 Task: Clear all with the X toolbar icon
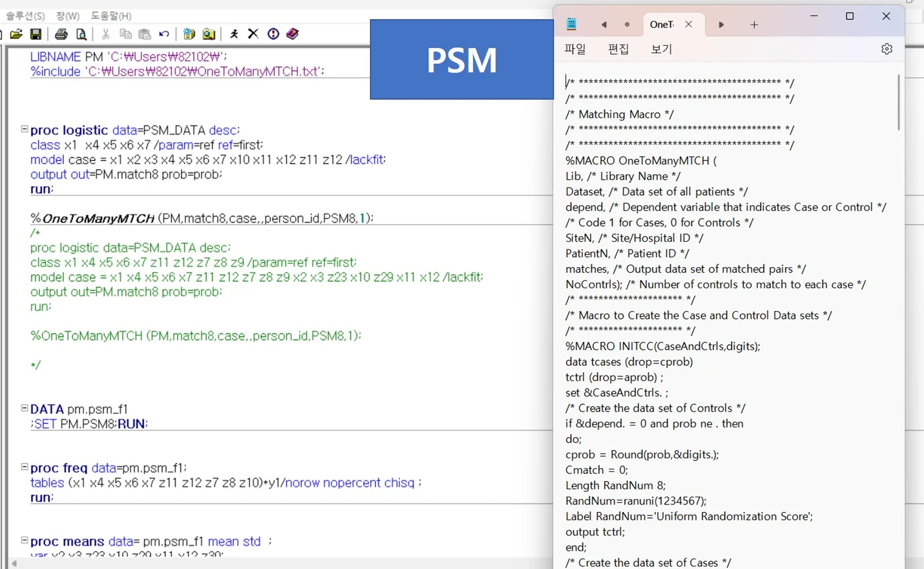pyautogui.click(x=253, y=34)
